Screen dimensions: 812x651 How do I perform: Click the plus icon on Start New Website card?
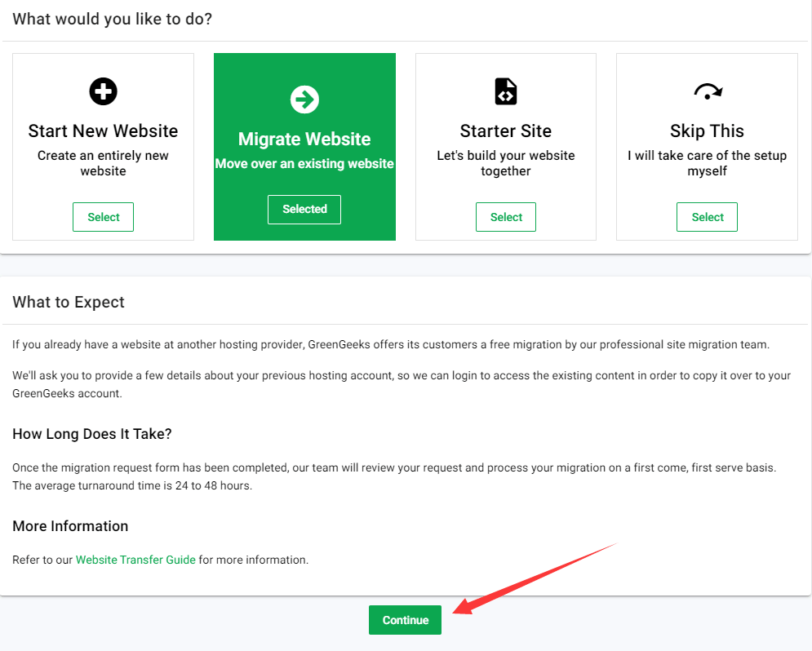[x=103, y=91]
